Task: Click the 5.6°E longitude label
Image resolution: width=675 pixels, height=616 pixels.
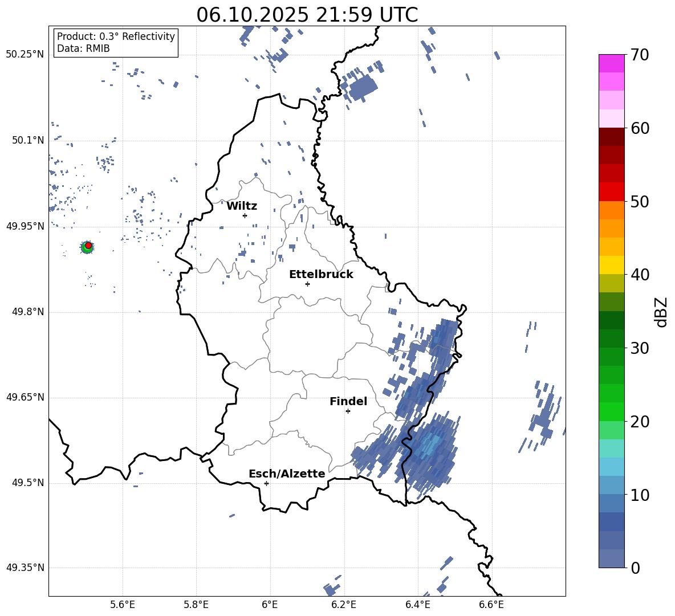Action: 123,605
